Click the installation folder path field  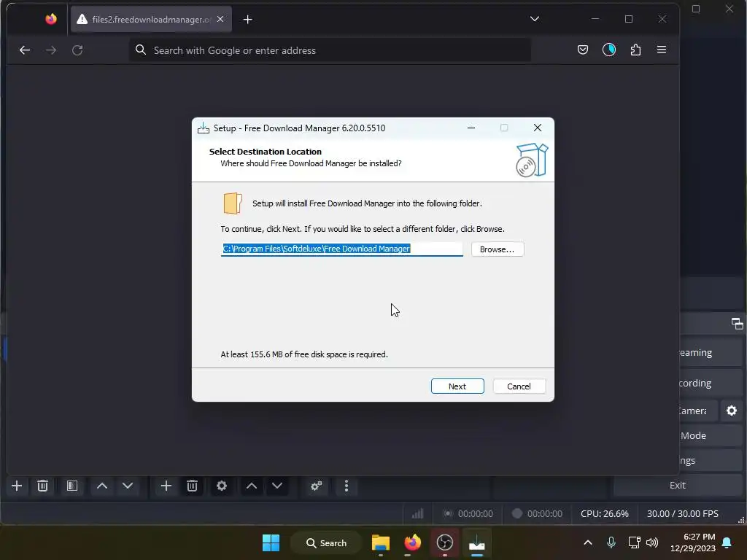pos(341,249)
